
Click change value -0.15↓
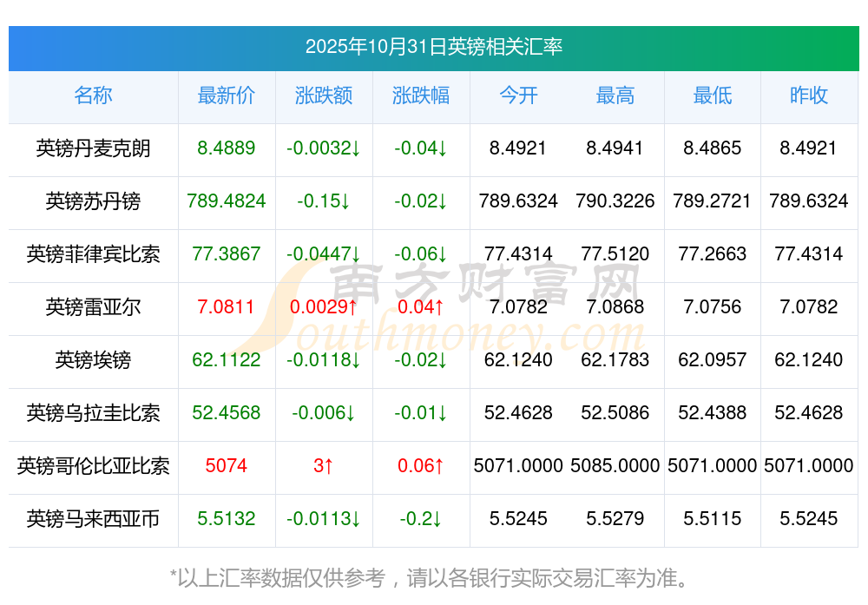pyautogui.click(x=324, y=201)
